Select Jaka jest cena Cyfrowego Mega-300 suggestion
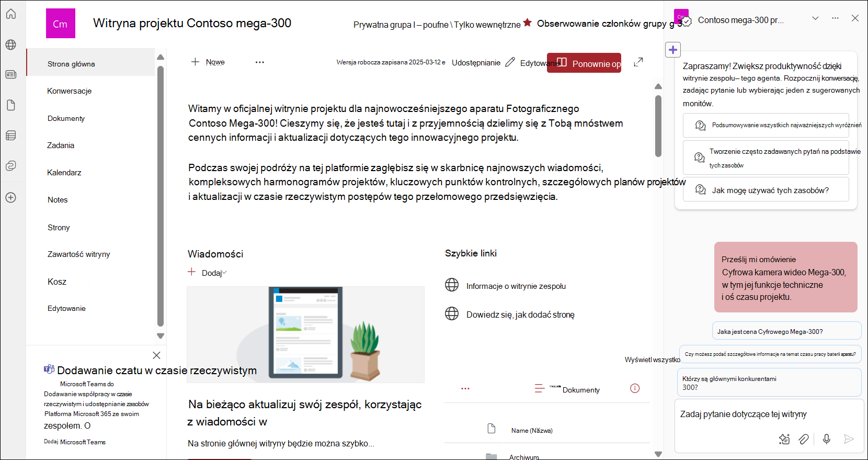 point(787,331)
